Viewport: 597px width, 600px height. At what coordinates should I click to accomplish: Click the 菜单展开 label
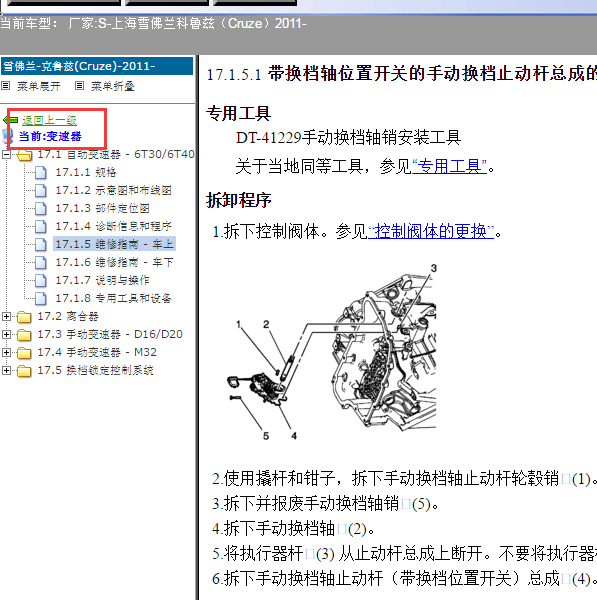pyautogui.click(x=39, y=86)
